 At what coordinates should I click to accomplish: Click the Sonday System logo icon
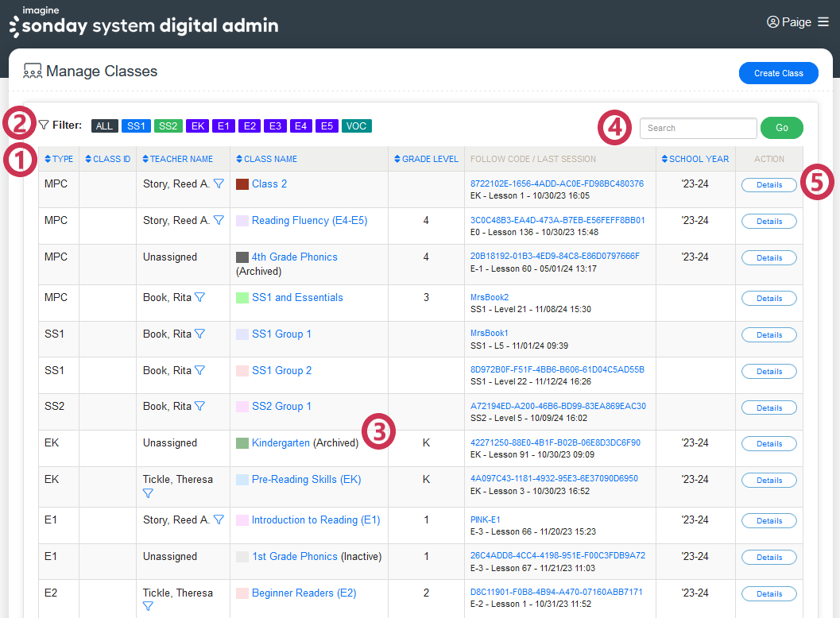pos(14,26)
